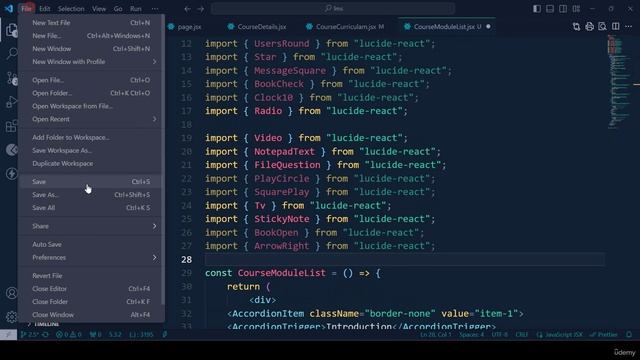Viewport: 640px width, 360px height.
Task: Expand the Preferences submenu
Action: click(91, 258)
